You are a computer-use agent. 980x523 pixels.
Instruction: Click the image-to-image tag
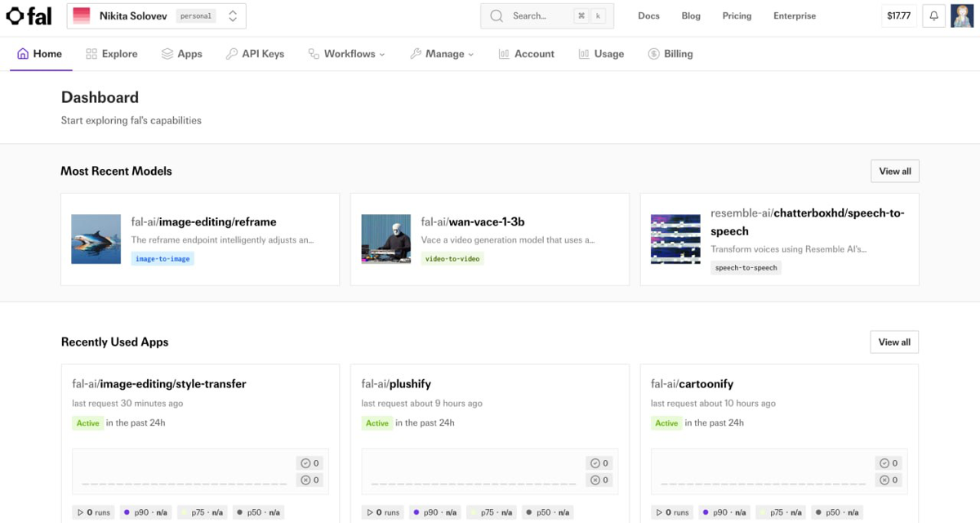[163, 258]
